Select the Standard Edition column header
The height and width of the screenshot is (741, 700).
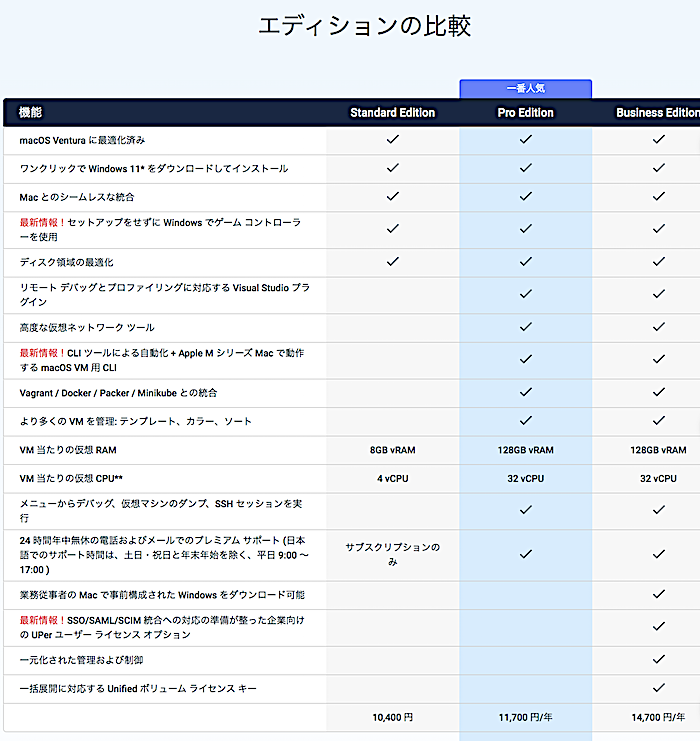pyautogui.click(x=393, y=113)
